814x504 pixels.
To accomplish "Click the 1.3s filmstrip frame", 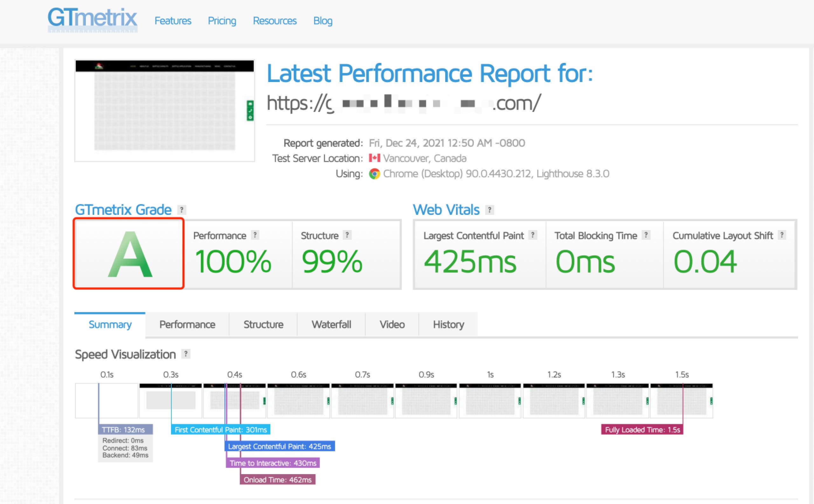I will (618, 401).
